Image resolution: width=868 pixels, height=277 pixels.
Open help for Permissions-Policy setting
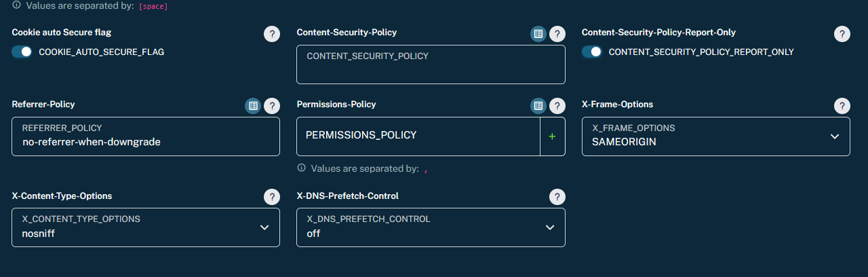point(557,106)
